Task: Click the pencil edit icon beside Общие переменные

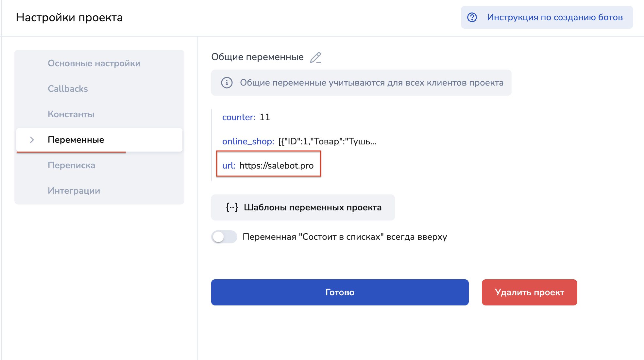Action: (x=315, y=57)
